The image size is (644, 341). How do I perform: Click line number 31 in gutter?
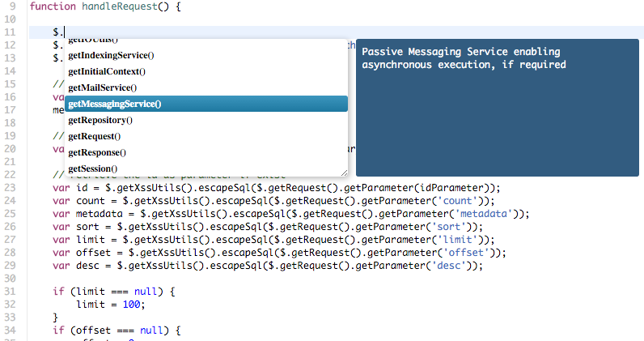(x=10, y=292)
